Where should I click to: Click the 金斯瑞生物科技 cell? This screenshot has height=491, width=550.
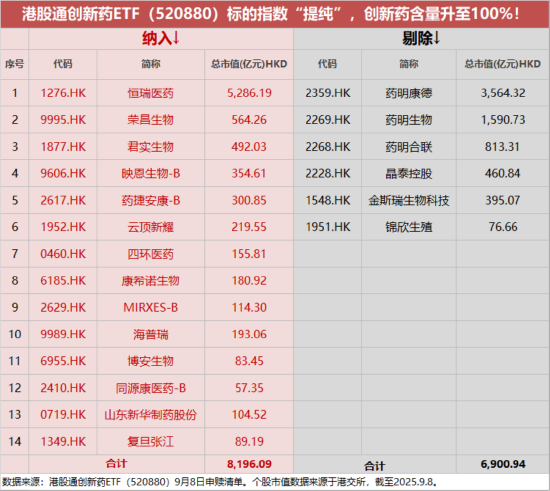[x=409, y=200]
